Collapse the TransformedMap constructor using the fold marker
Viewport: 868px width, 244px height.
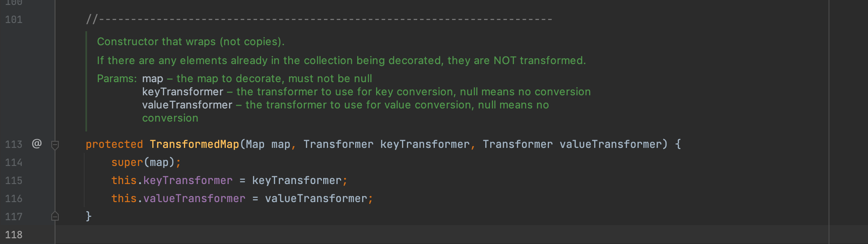point(55,145)
